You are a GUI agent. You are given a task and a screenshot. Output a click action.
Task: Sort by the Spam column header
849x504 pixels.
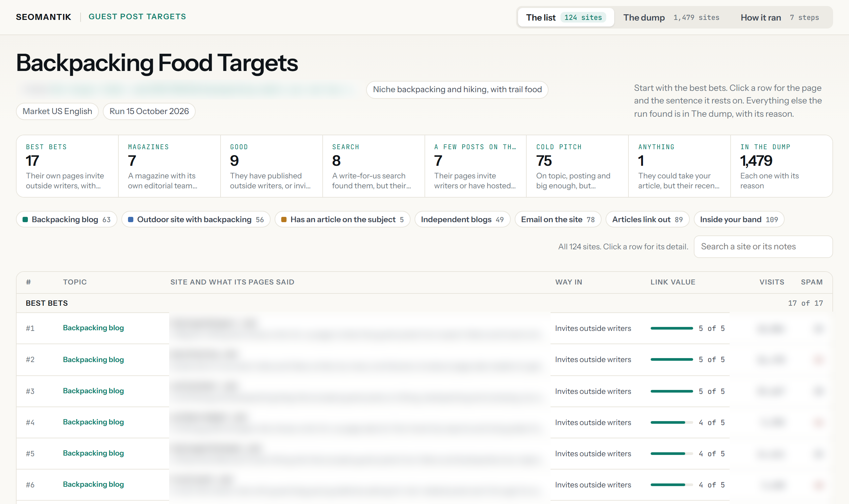point(812,282)
